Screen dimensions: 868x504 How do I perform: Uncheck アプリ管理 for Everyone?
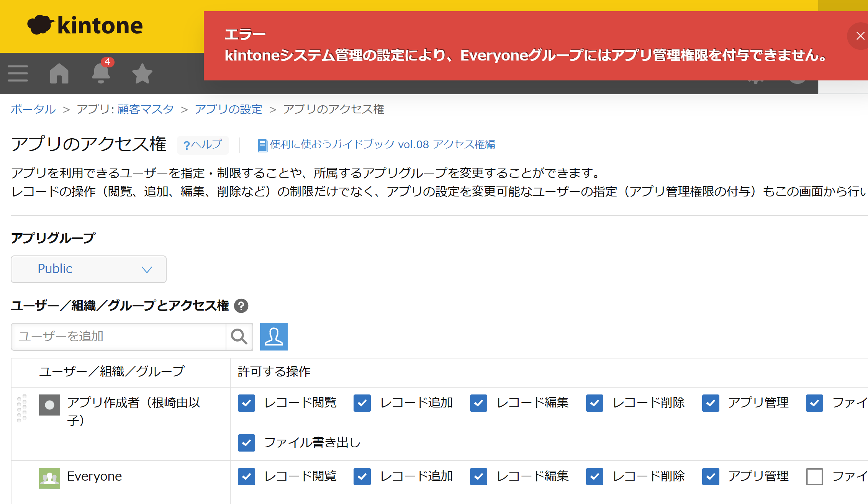pos(711,476)
